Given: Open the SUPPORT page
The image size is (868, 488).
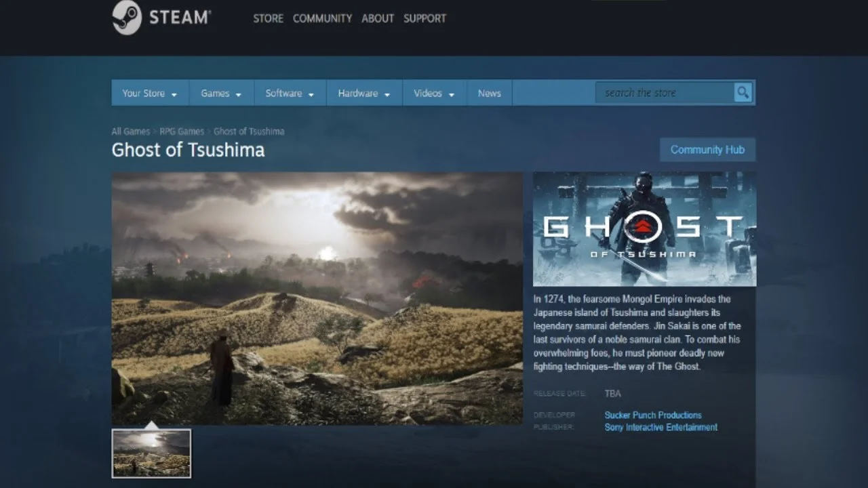Looking at the screenshot, I should tap(425, 18).
